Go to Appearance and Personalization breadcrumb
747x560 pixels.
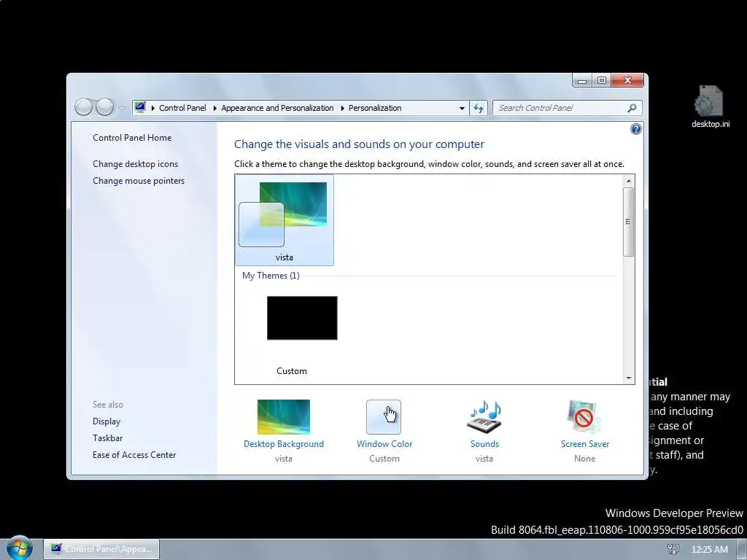(x=277, y=108)
